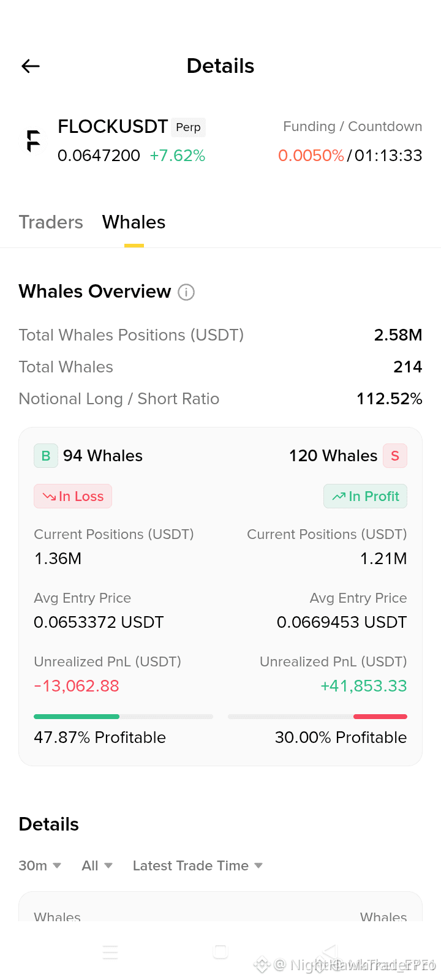The height and width of the screenshot is (980, 441).
Task: Expand the 30m timeframe dropdown
Action: tap(40, 865)
